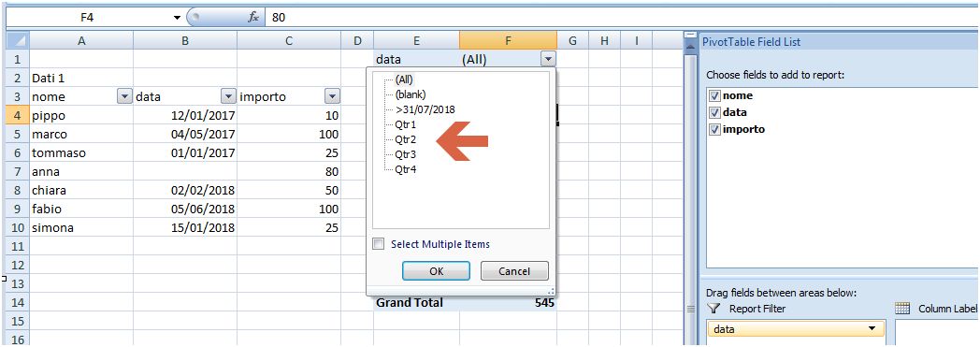The image size is (980, 347).
Task: Select row 4 header
Action: [x=18, y=116]
